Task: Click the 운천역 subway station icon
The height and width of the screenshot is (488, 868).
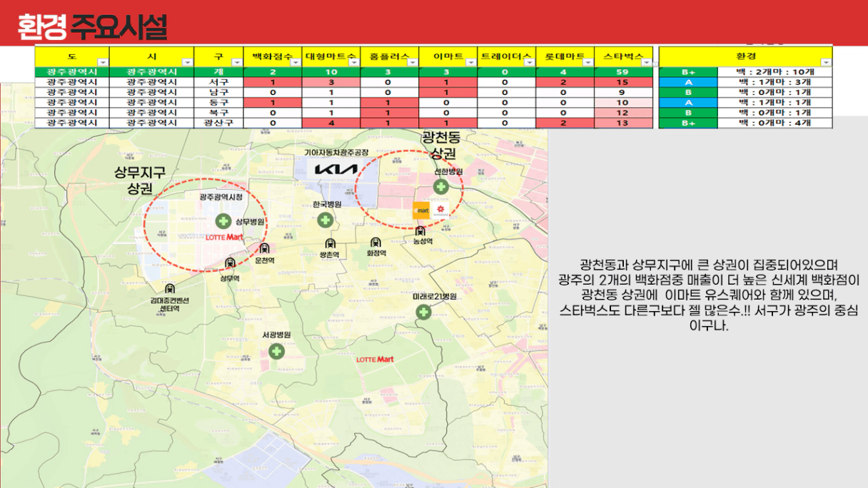Action: (265, 249)
